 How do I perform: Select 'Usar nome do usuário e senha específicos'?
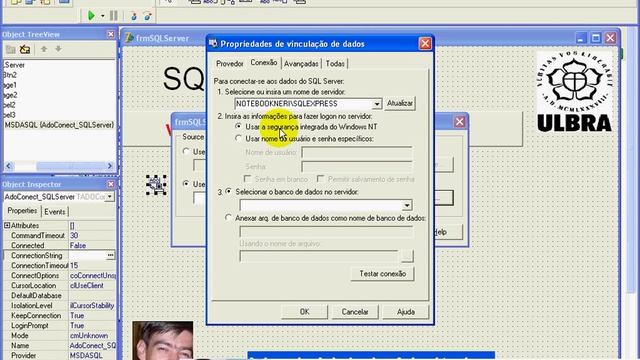coord(239,138)
